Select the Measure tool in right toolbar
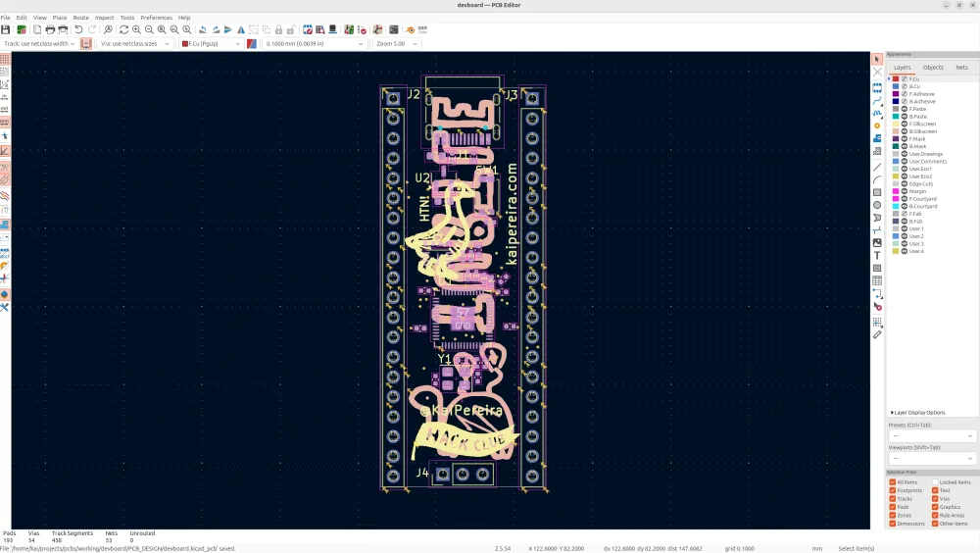 click(x=877, y=334)
